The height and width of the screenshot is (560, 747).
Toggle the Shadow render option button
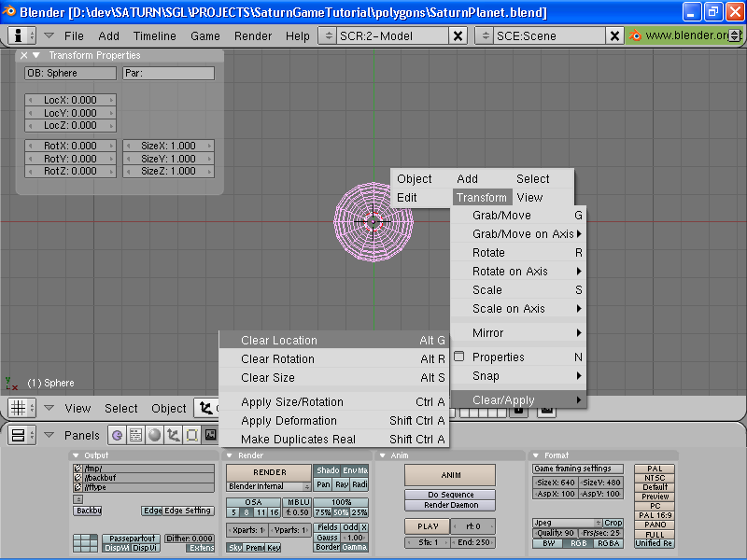click(327, 470)
